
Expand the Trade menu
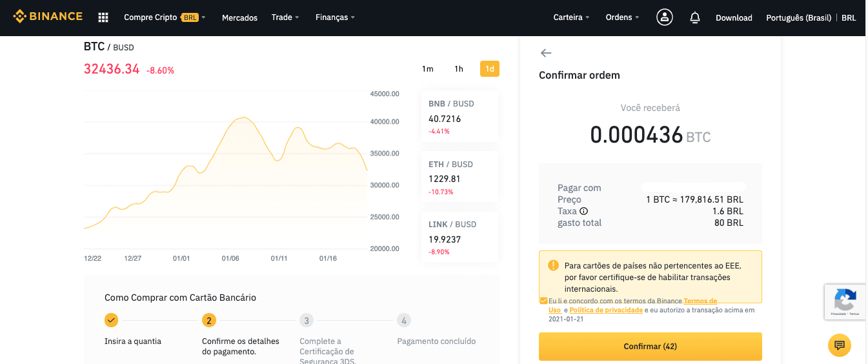point(285,17)
